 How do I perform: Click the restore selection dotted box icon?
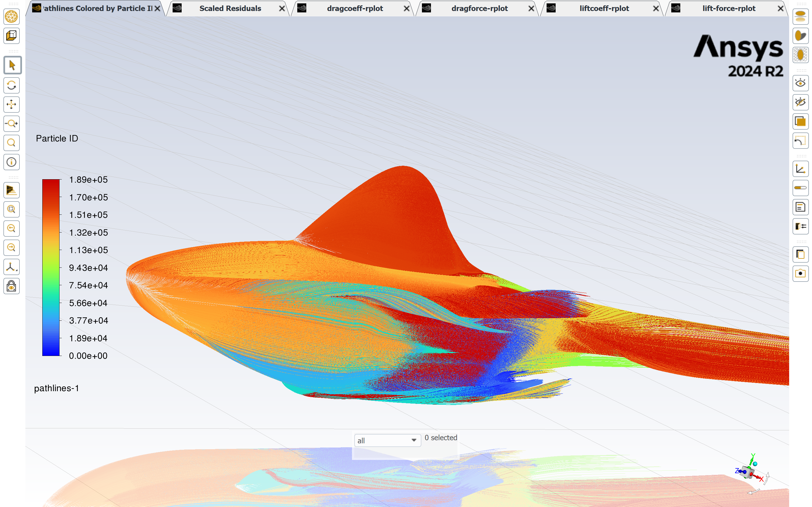pos(800,141)
